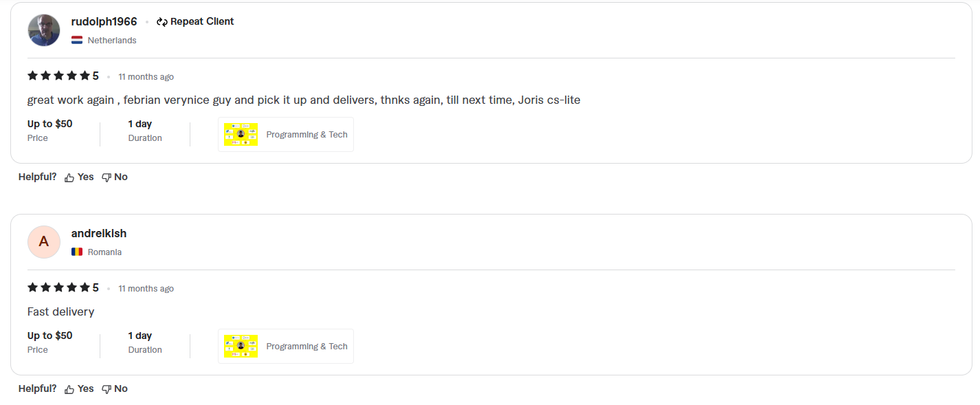Click the Repeat Client badge icon
Screen dimensions: 980x405
click(162, 21)
